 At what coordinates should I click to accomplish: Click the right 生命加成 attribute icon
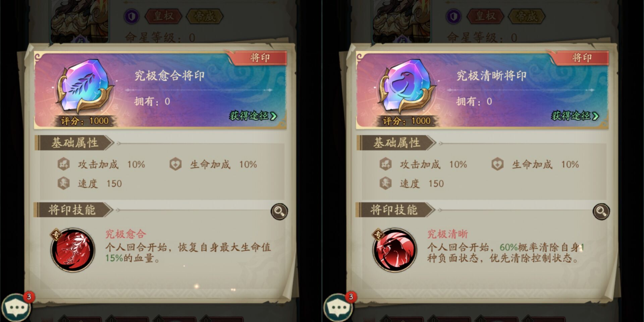tap(497, 164)
